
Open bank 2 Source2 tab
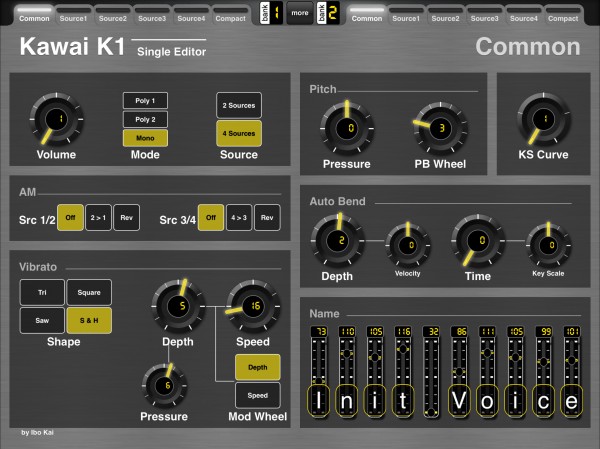(x=445, y=15)
